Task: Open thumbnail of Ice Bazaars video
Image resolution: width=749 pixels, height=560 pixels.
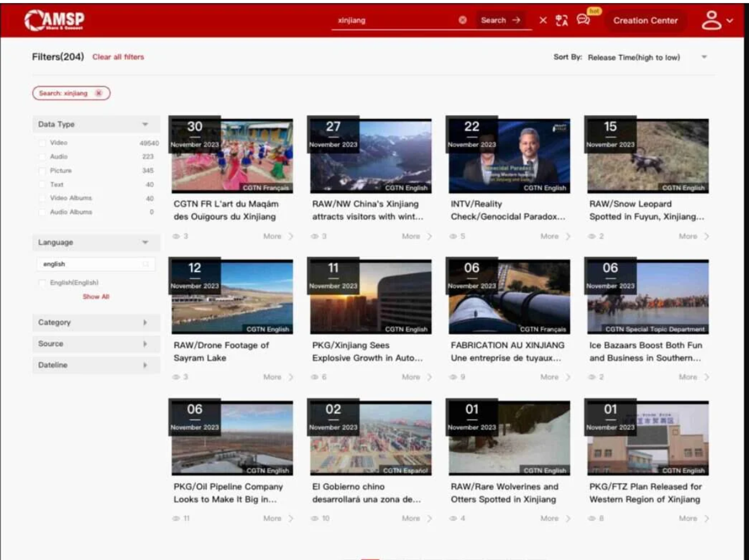Action: [x=648, y=297]
